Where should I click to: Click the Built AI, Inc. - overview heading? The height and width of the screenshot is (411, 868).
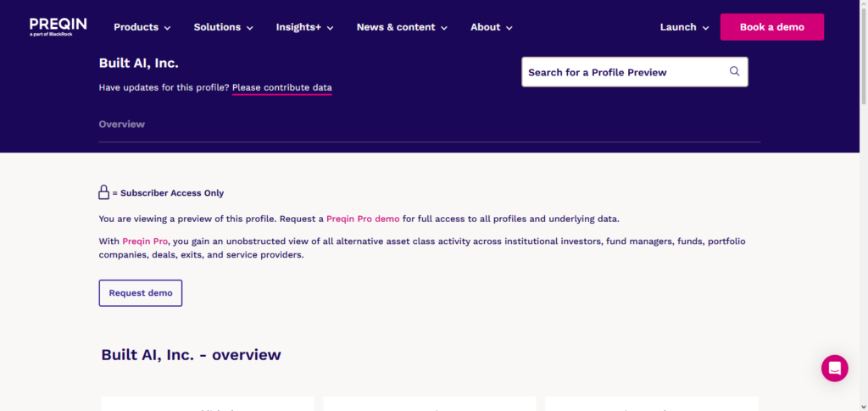[191, 354]
